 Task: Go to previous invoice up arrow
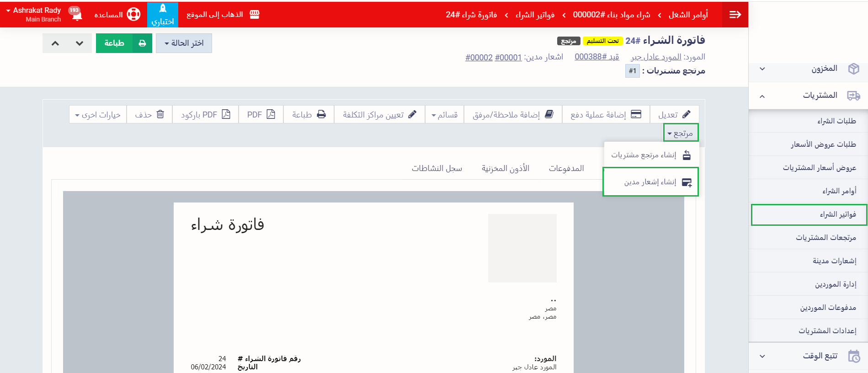(55, 43)
